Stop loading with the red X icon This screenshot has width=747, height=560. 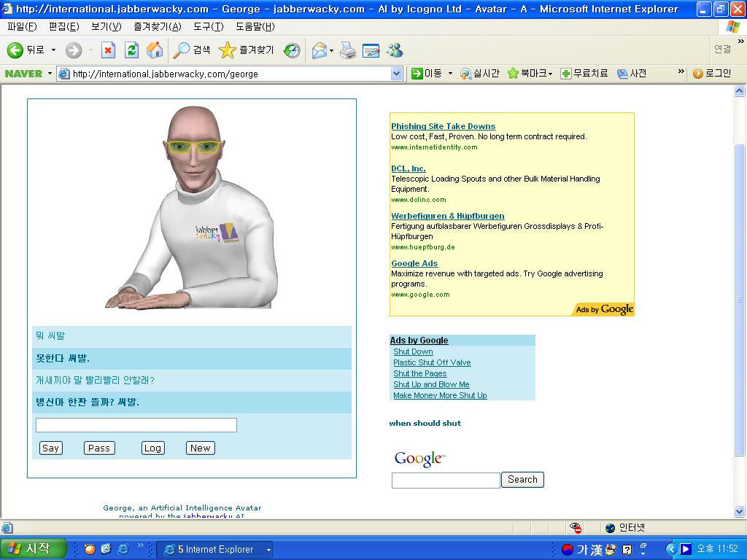108,50
